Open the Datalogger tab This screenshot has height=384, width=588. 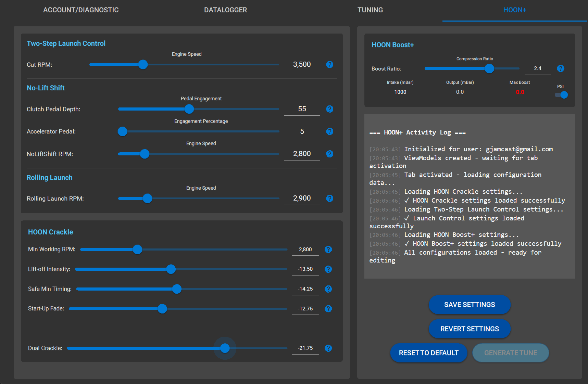225,10
